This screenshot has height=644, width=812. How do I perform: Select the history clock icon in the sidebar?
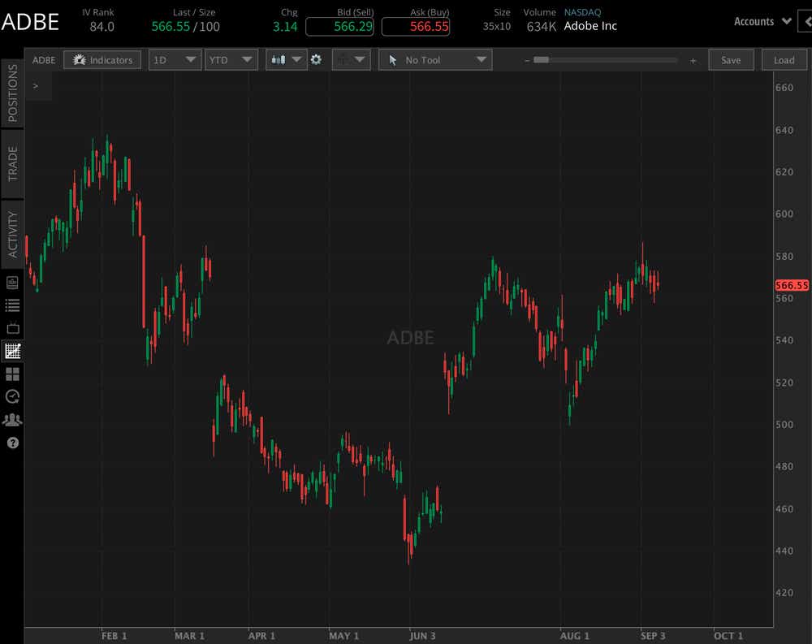(12, 397)
